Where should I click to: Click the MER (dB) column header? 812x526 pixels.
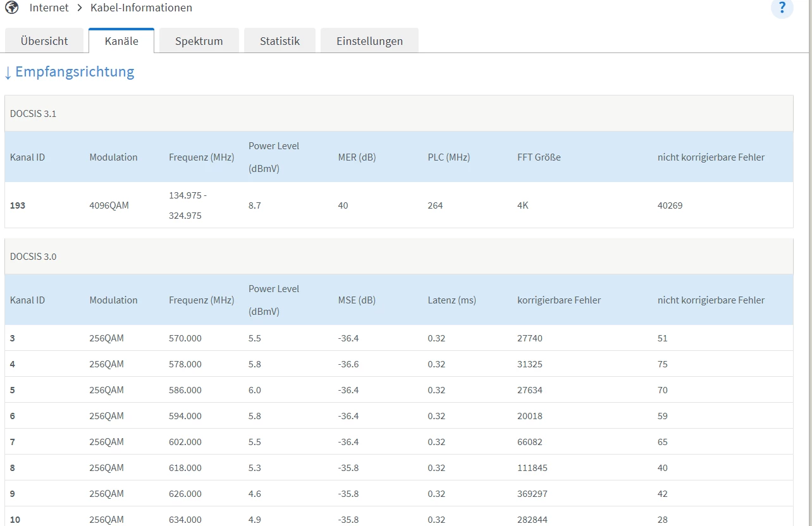(x=357, y=157)
